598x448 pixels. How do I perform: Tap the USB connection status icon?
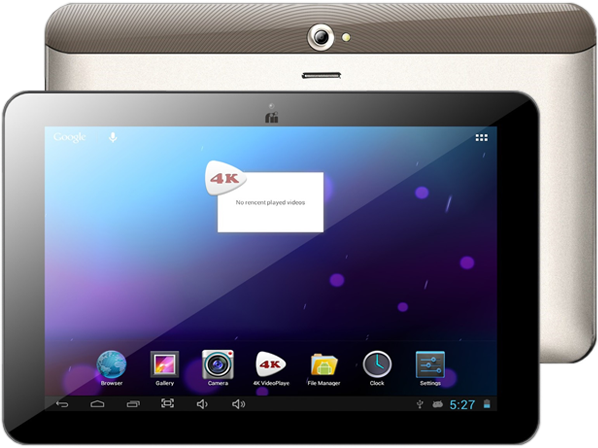tap(420, 404)
